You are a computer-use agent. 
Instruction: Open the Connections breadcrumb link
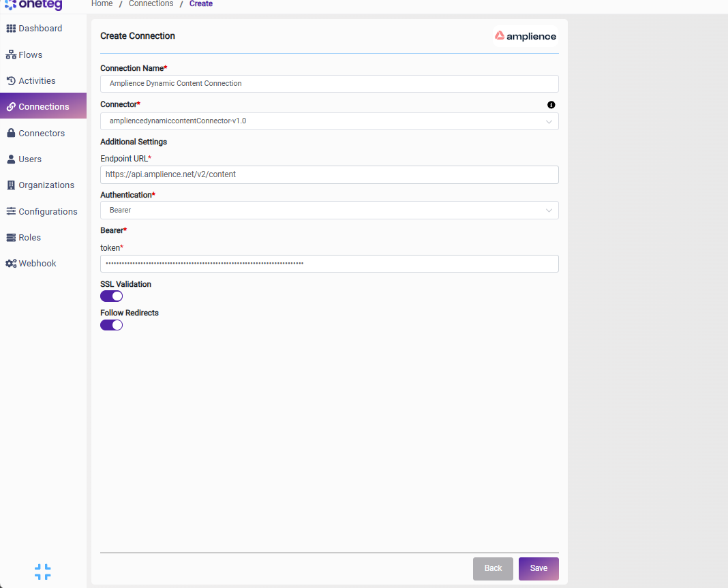pyautogui.click(x=151, y=3)
